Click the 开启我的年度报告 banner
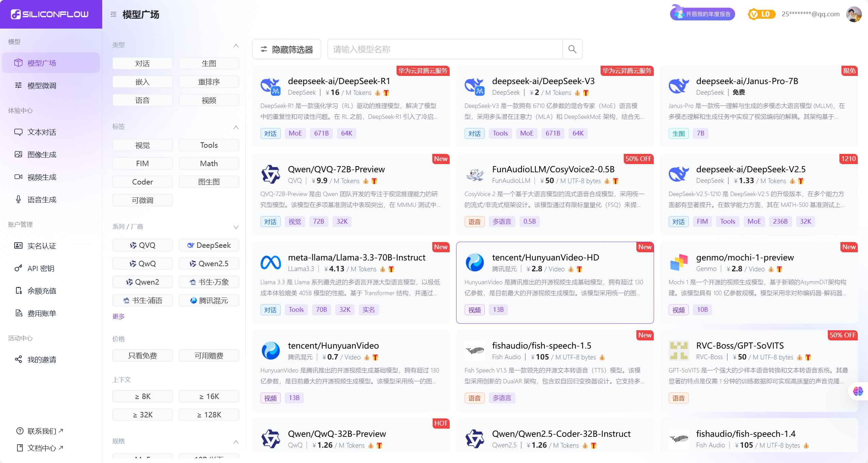This screenshot has width=868, height=463. coord(702,14)
